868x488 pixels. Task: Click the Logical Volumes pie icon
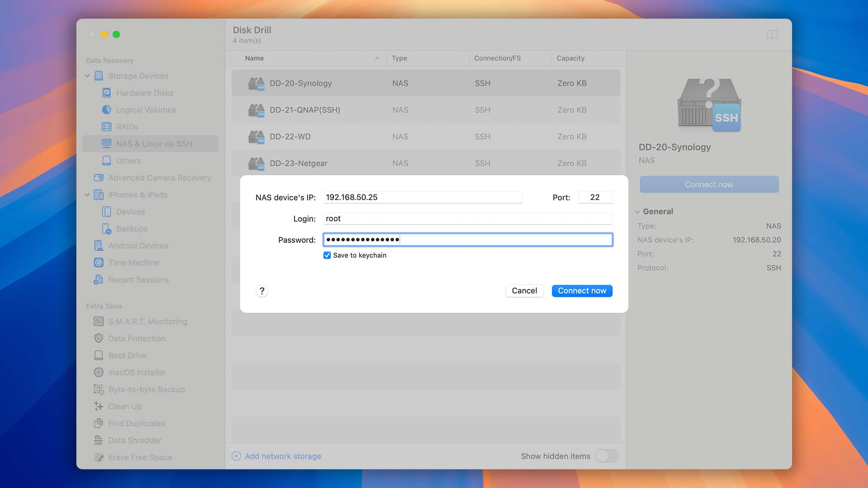[x=106, y=110]
